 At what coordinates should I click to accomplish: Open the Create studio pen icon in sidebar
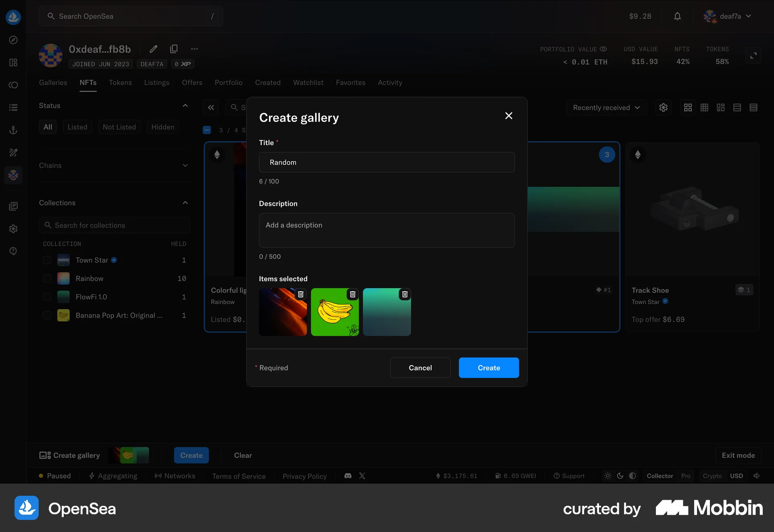pos(13,152)
